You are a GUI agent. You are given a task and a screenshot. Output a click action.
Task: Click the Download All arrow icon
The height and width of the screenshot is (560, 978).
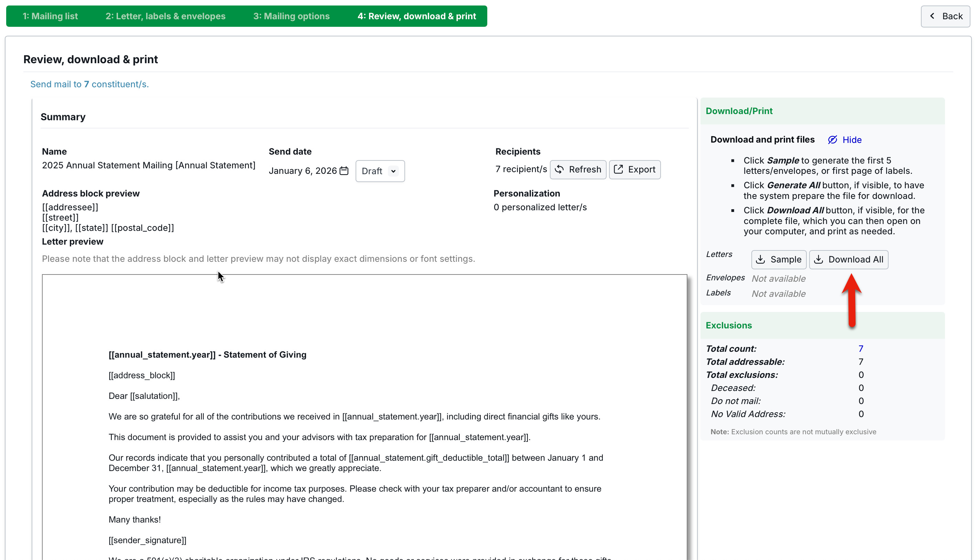(x=818, y=260)
